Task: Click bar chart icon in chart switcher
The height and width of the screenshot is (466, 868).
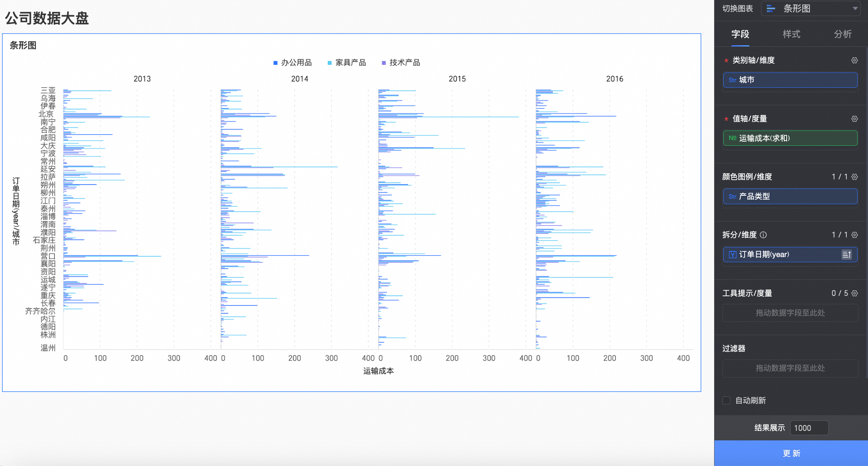Action: click(x=771, y=8)
